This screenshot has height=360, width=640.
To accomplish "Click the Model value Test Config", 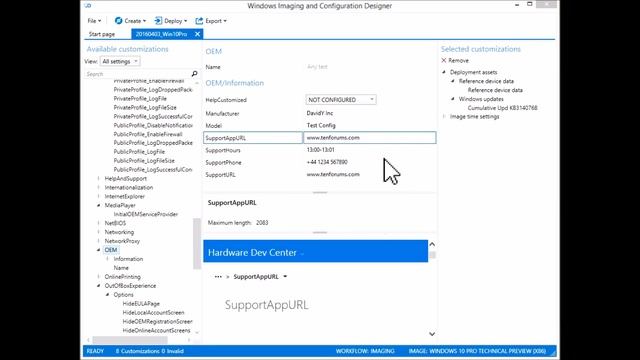I will [x=321, y=125].
